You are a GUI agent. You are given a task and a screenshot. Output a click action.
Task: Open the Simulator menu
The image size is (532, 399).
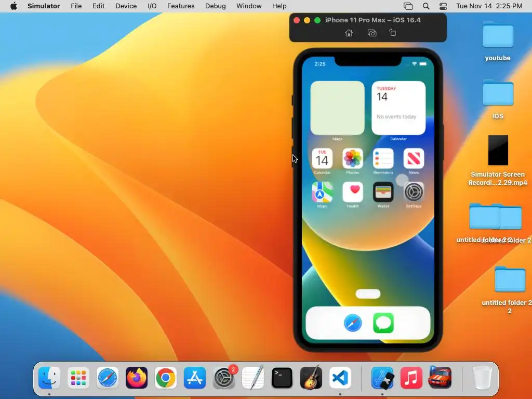[x=44, y=6]
